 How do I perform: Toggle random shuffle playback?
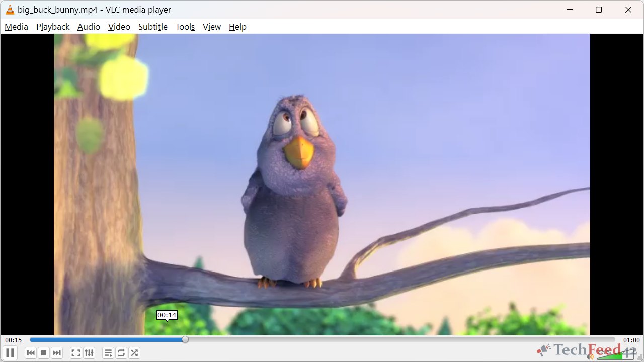click(x=134, y=353)
